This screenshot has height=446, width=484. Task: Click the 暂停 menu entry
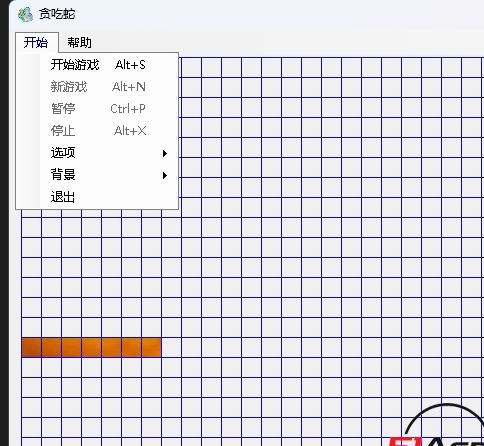tap(97, 109)
